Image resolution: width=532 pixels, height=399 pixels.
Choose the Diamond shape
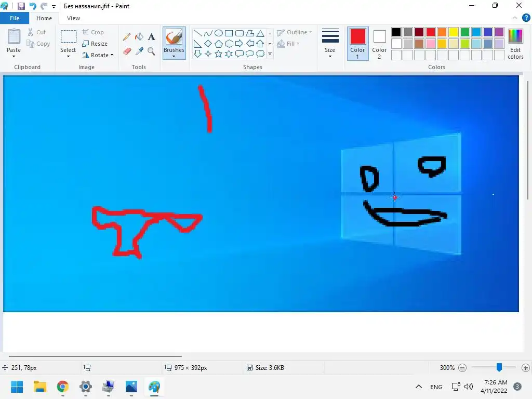point(208,44)
